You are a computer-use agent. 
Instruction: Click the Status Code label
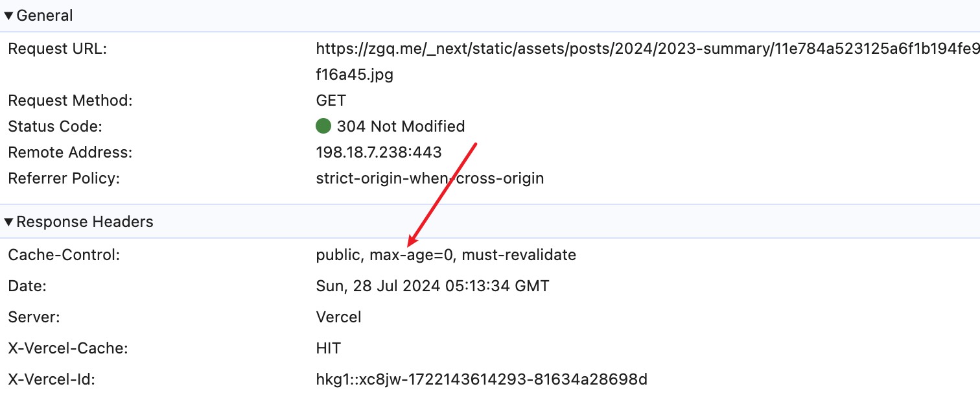55,126
